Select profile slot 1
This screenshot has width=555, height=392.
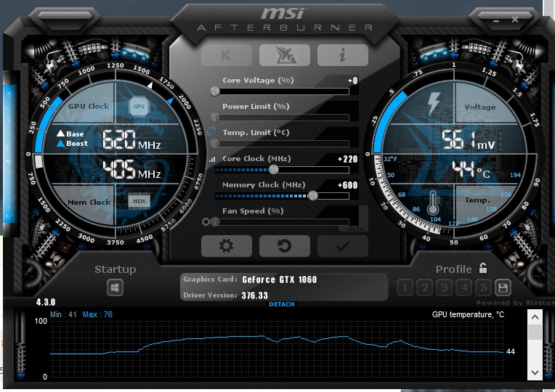click(x=405, y=287)
